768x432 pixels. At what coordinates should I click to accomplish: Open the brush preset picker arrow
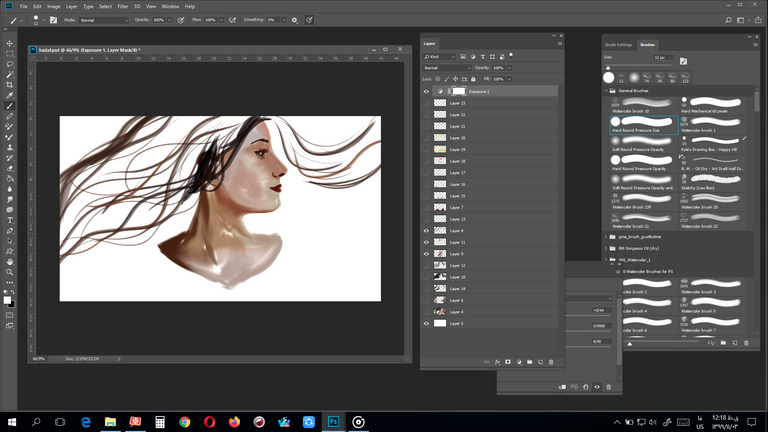44,20
